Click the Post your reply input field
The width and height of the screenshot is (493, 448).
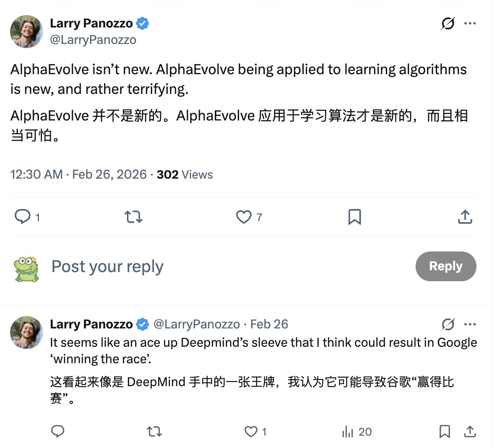(107, 266)
